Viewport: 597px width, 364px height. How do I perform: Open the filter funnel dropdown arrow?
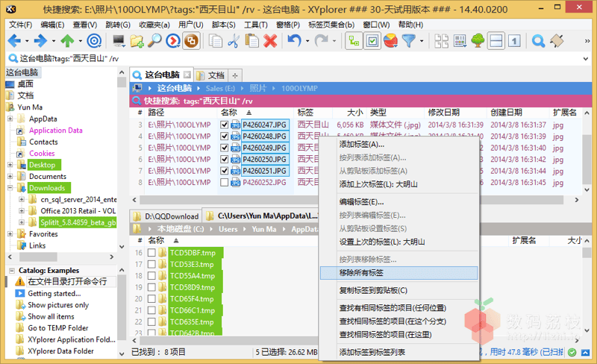[x=422, y=41]
